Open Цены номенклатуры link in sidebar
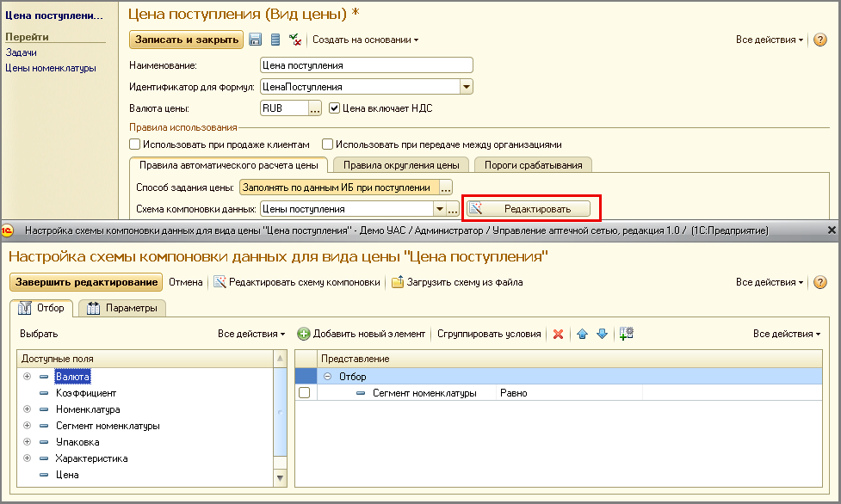 tap(51, 68)
